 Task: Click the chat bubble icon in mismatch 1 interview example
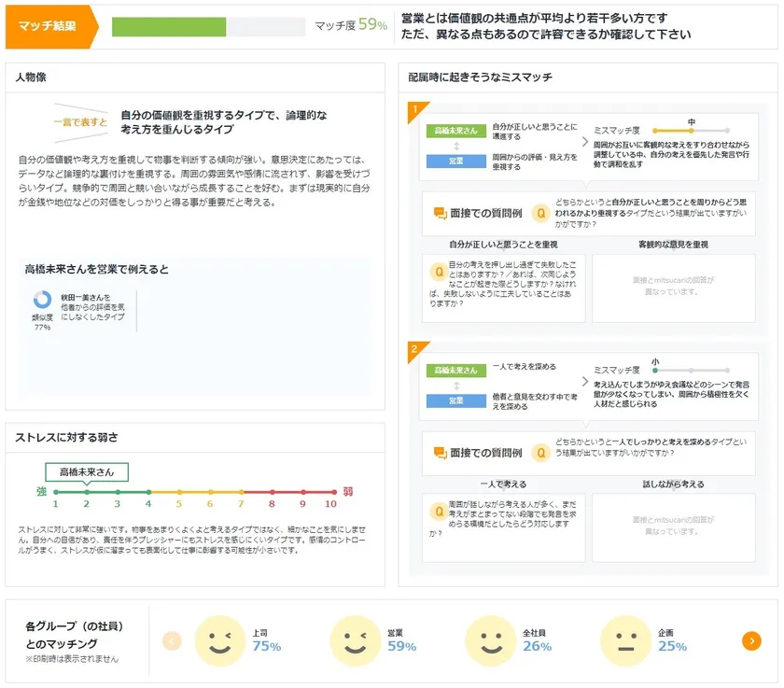tap(440, 214)
